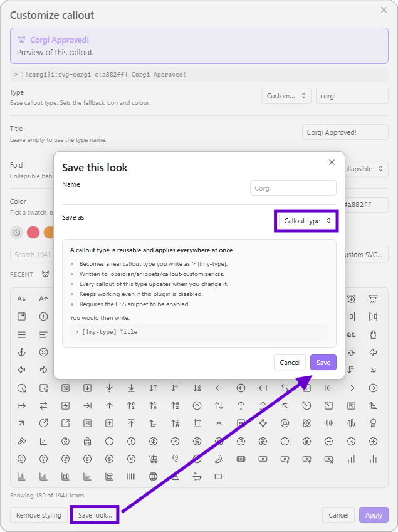The width and height of the screenshot is (398, 532).
Task: Choose the battery icon
Action: [x=219, y=477]
